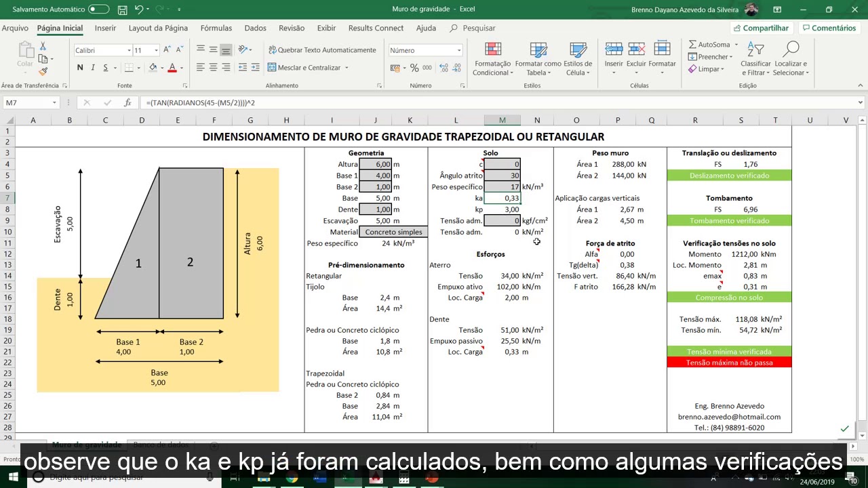
Task: Click the Undo arrow in title bar
Action: pyautogui.click(x=139, y=9)
